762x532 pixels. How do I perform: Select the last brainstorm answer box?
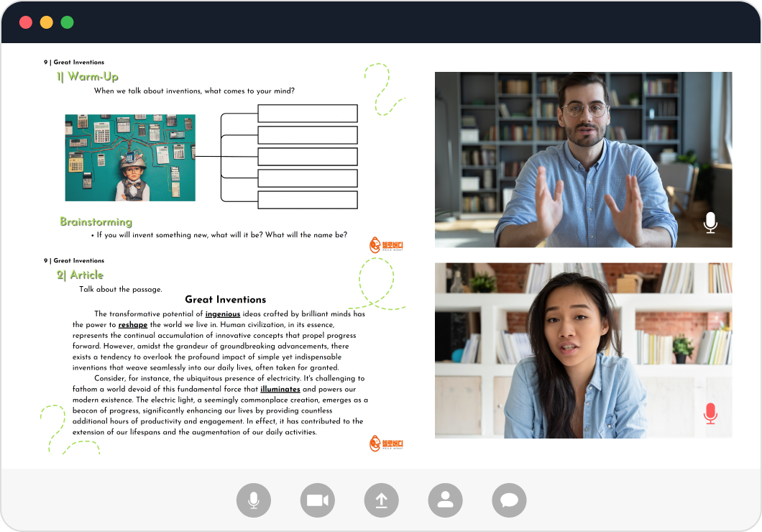[x=307, y=200]
